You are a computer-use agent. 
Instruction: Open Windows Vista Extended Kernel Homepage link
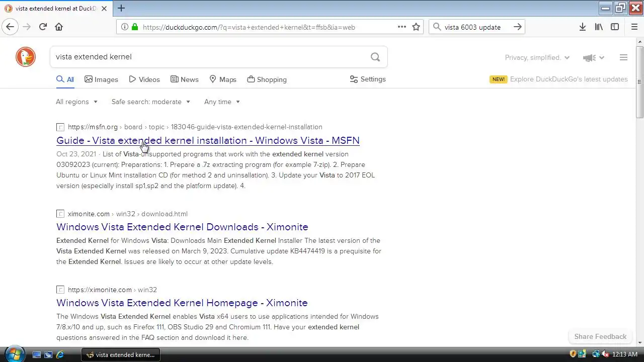(x=182, y=303)
